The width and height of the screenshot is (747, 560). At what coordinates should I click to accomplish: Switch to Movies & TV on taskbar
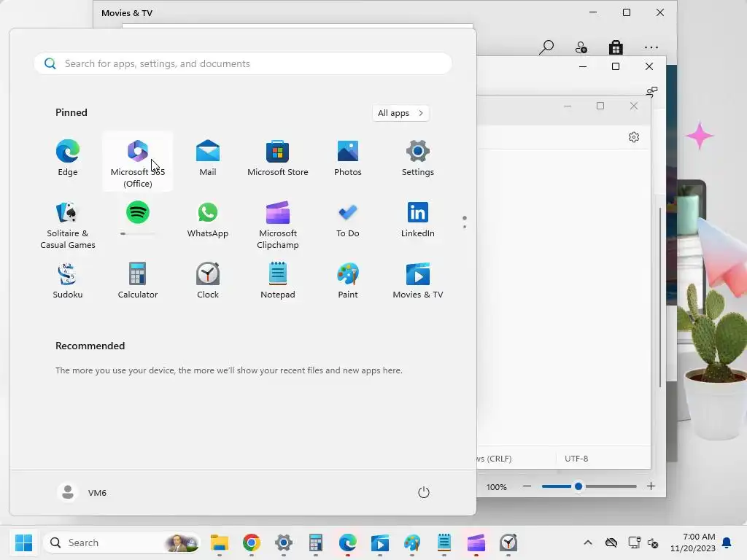(x=379, y=542)
